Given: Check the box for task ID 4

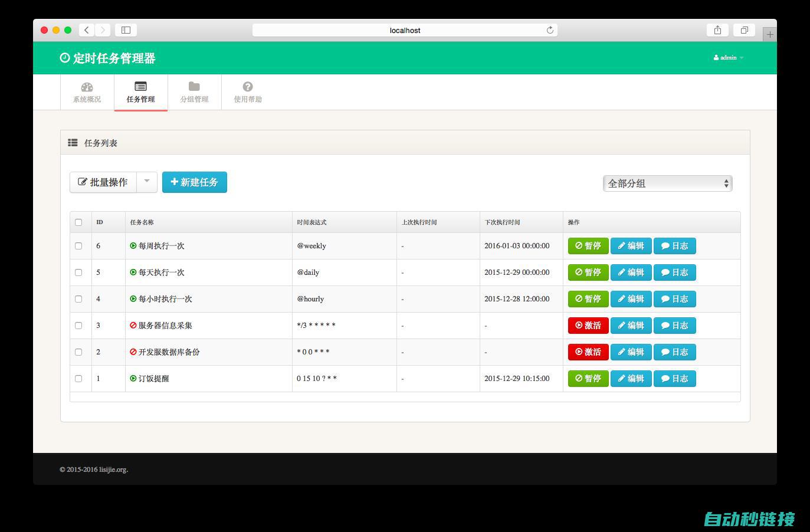Looking at the screenshot, I should [x=78, y=299].
